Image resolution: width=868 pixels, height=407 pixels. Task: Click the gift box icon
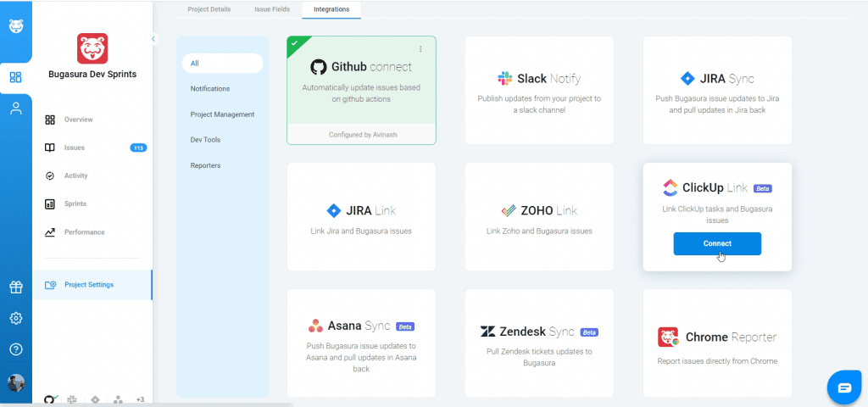(15, 287)
